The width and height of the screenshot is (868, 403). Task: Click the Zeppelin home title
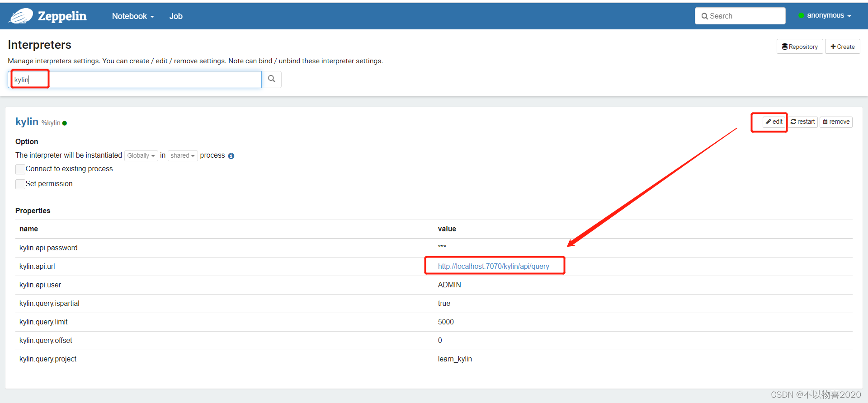pos(62,16)
